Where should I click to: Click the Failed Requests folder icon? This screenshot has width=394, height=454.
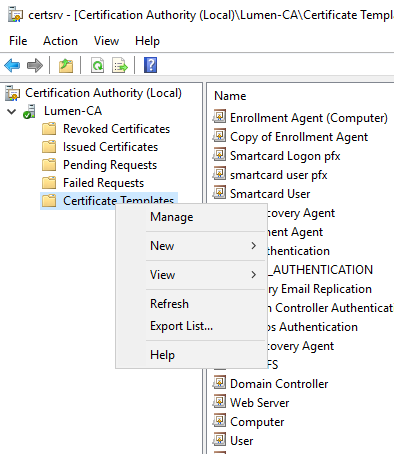(x=49, y=183)
